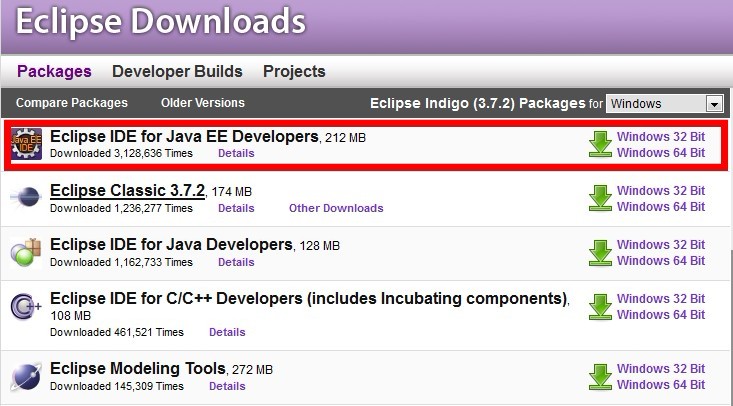The width and height of the screenshot is (733, 406).
Task: Click the Eclipse Modeling Tools icon
Action: pyautogui.click(x=26, y=377)
